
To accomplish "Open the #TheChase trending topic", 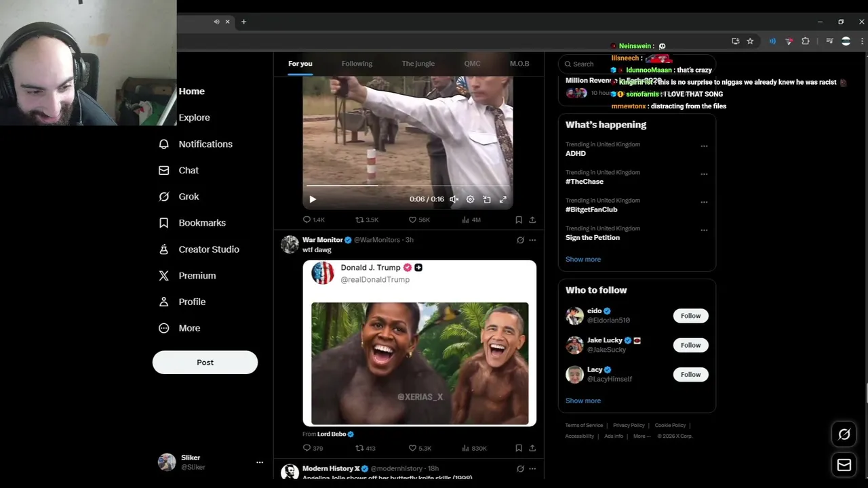I will point(585,182).
